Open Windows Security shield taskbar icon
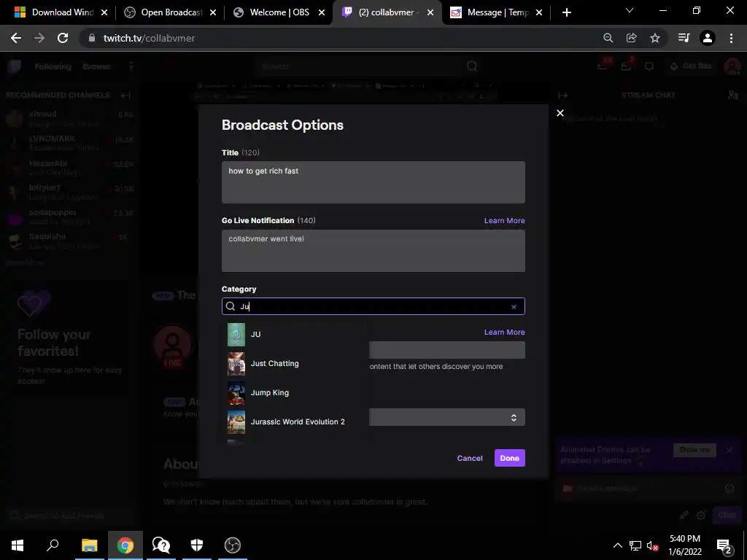 197,545
